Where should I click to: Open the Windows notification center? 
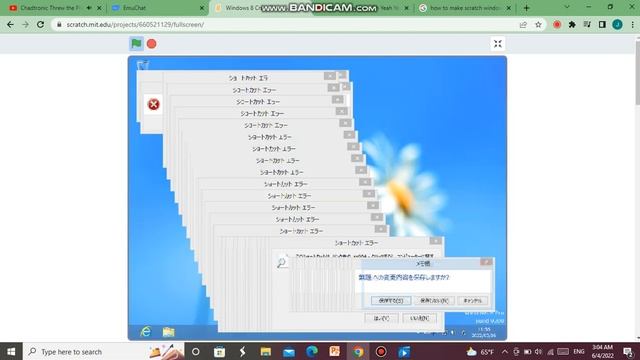click(629, 351)
